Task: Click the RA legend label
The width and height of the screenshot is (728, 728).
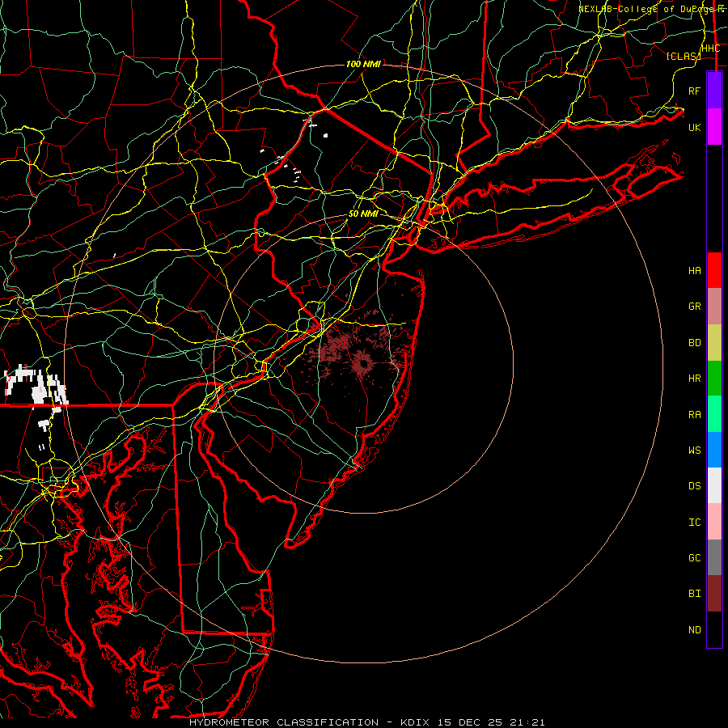Action: (x=695, y=415)
